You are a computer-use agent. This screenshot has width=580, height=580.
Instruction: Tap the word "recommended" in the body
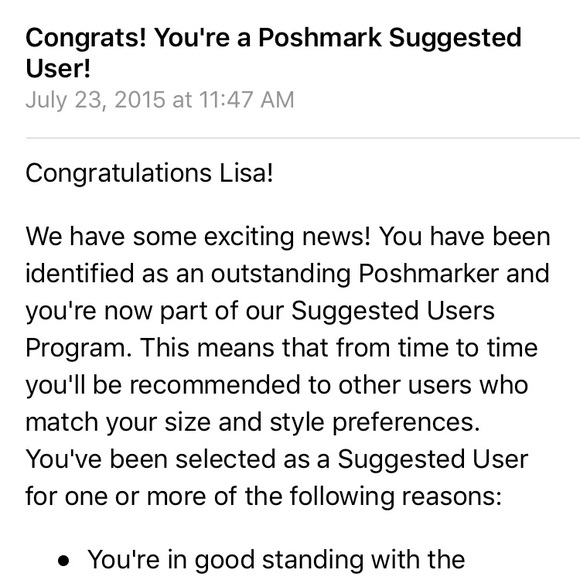[215, 385]
